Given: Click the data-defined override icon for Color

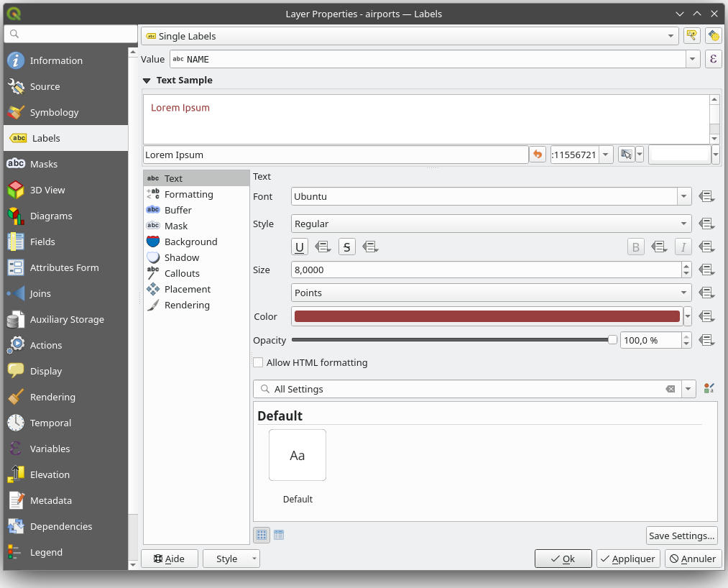Looking at the screenshot, I should (x=706, y=316).
